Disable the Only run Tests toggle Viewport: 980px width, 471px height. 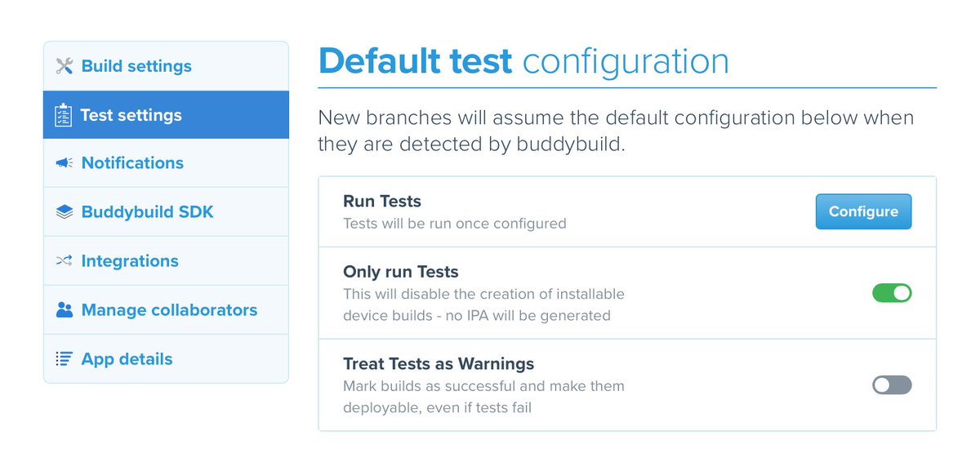892,293
